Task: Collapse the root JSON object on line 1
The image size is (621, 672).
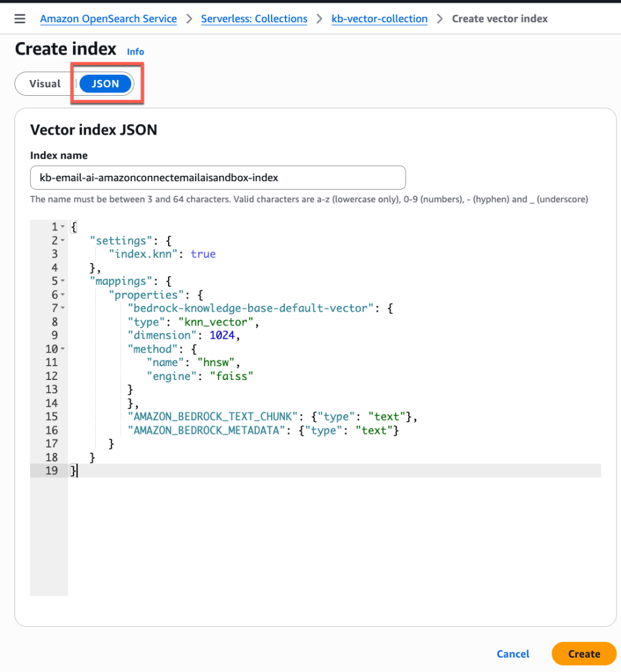Action: (61, 226)
